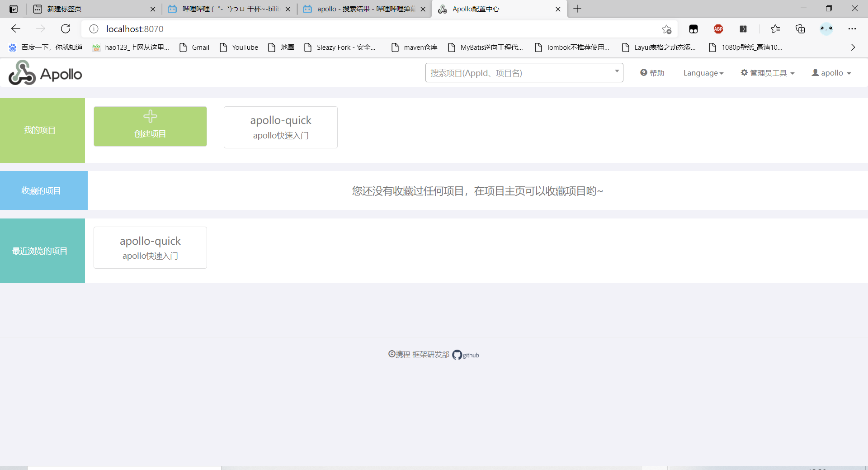
Task: Click the github icon in the page footer
Action: (x=458, y=355)
